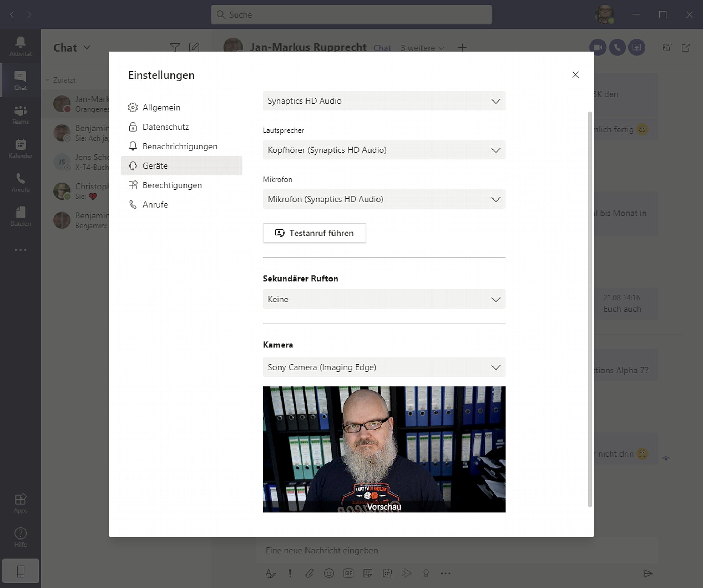Go back with the navigation arrow

coord(12,14)
